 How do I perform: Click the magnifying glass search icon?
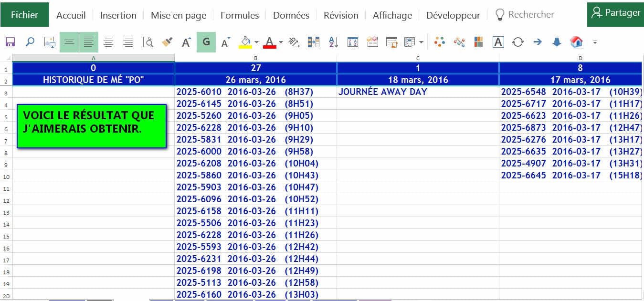pyautogui.click(x=30, y=42)
